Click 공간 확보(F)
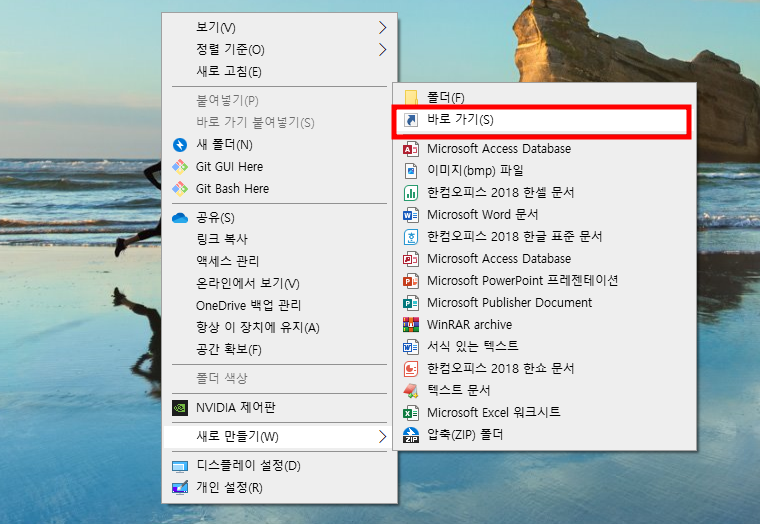The width and height of the screenshot is (760, 524). point(280,349)
